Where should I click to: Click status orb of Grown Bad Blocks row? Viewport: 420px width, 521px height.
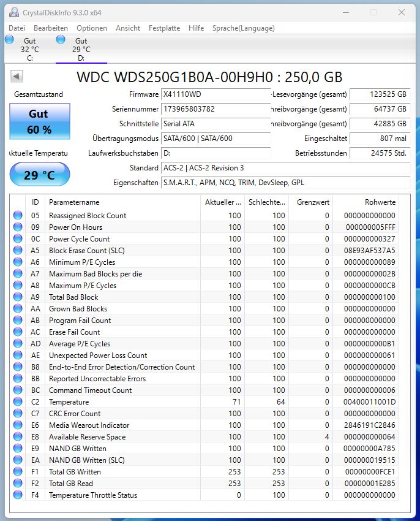pyautogui.click(x=18, y=308)
